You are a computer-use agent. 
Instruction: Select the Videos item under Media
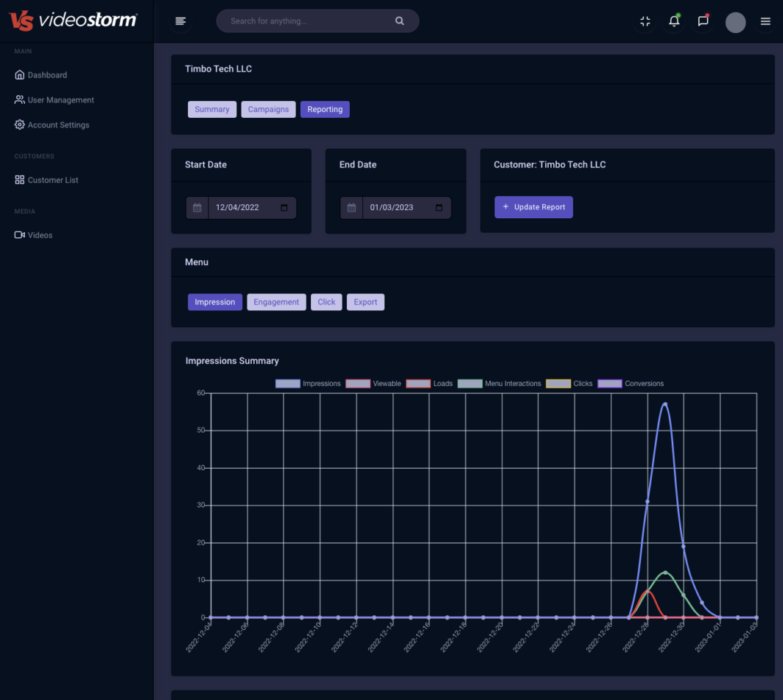40,235
